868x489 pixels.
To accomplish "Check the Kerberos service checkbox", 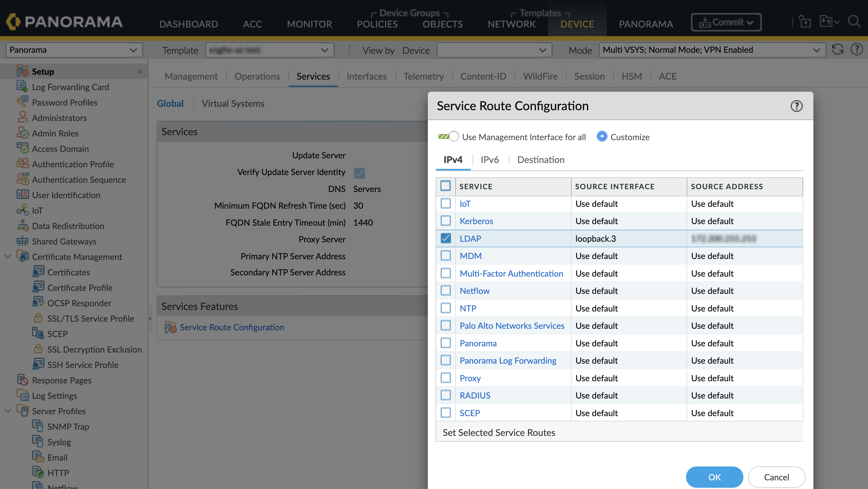I will 445,221.
